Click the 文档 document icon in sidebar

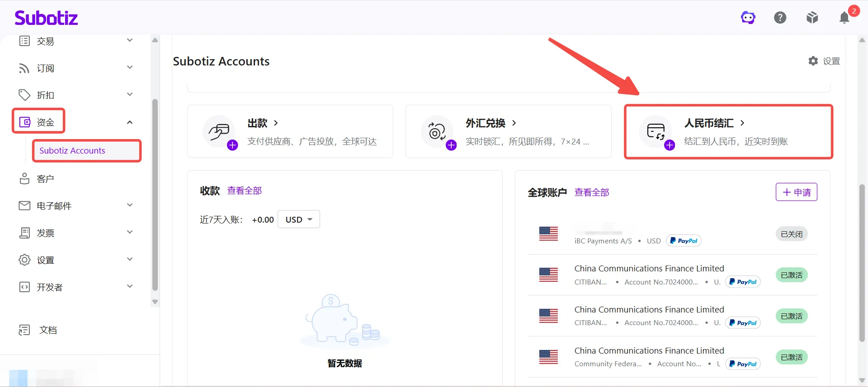point(24,330)
